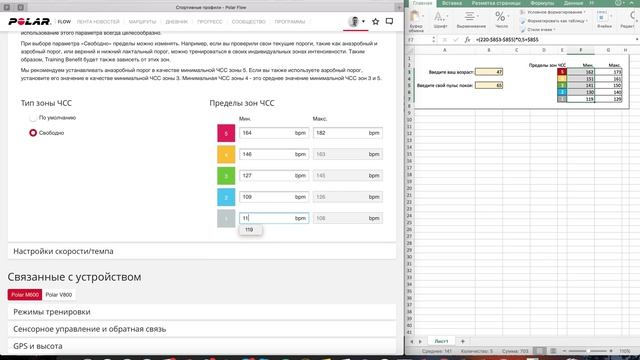Screen dimensions: 640x360
Task: Select Excel column header F
Action: (x=580, y=50)
